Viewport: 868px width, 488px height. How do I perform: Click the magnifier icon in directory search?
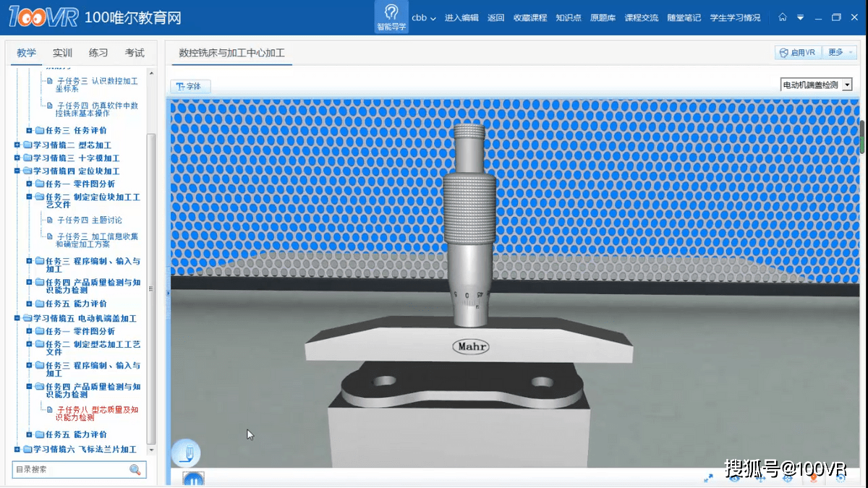click(135, 470)
